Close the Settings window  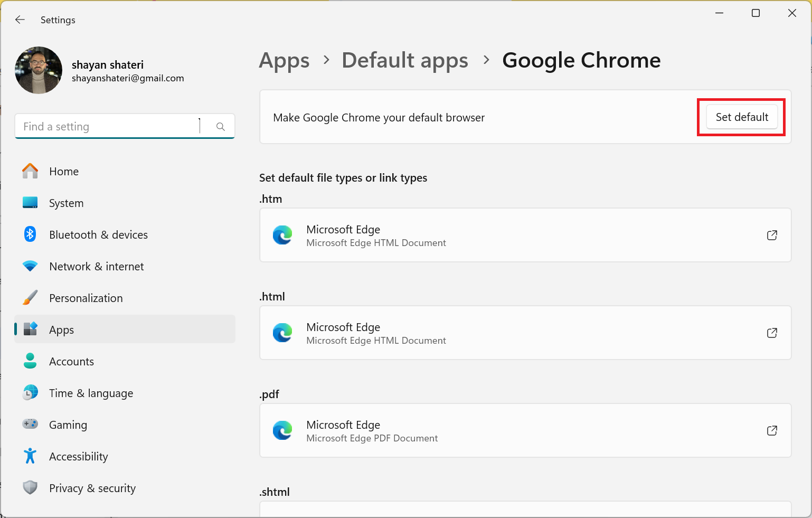(x=792, y=13)
